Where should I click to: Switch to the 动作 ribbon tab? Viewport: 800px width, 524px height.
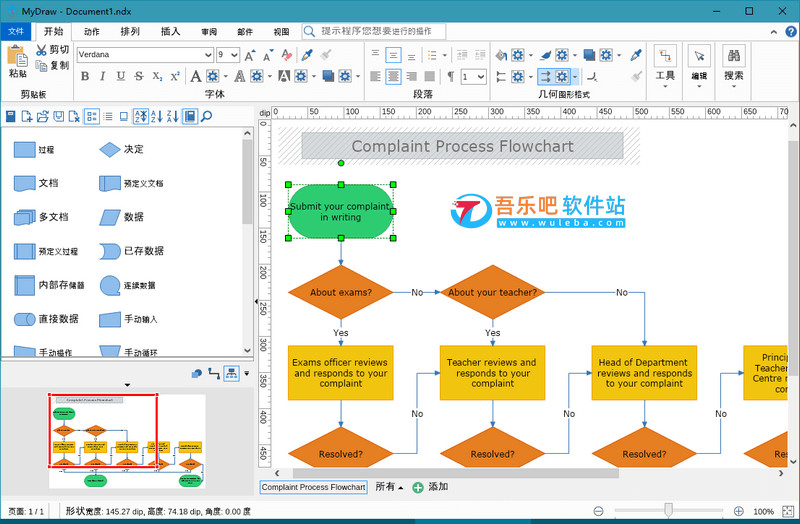pyautogui.click(x=92, y=32)
